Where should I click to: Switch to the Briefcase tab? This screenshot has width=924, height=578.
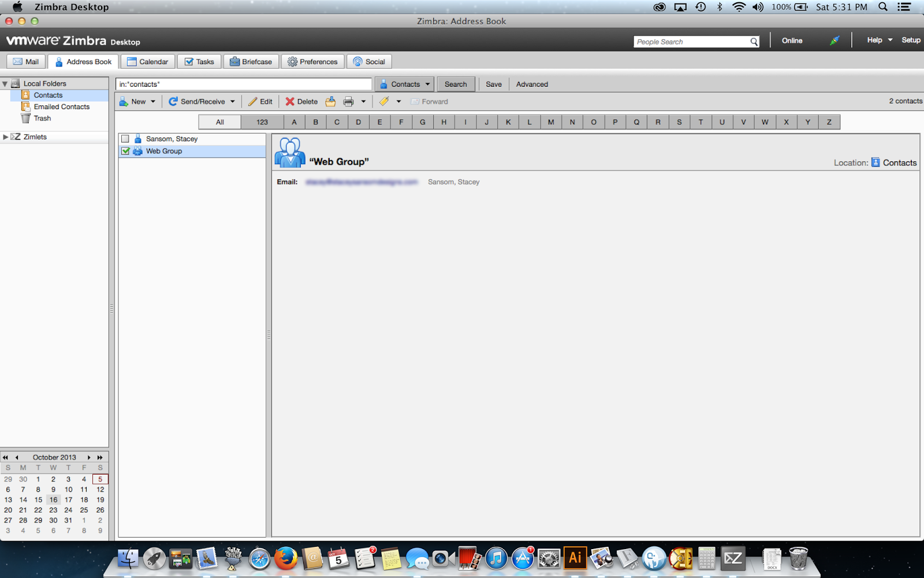(251, 62)
